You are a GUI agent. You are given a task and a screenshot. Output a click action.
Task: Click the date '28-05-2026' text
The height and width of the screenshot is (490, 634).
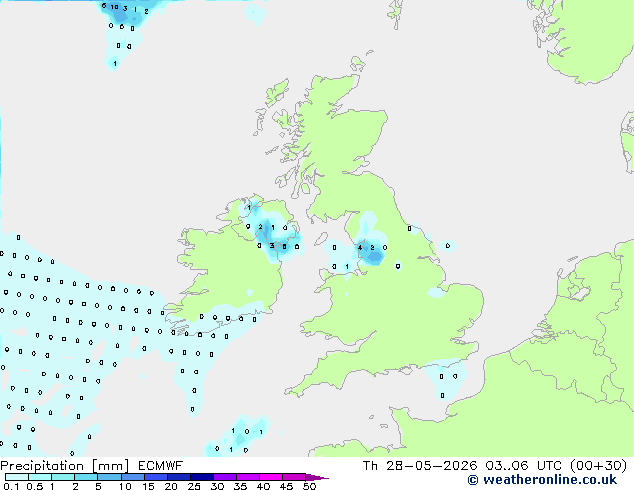[x=431, y=466]
